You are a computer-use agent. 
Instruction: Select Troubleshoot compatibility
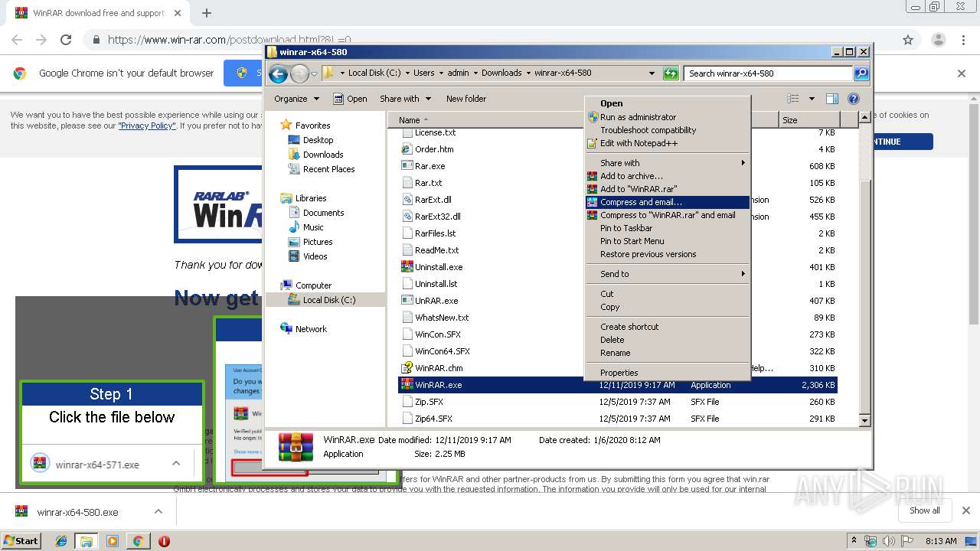668,130
